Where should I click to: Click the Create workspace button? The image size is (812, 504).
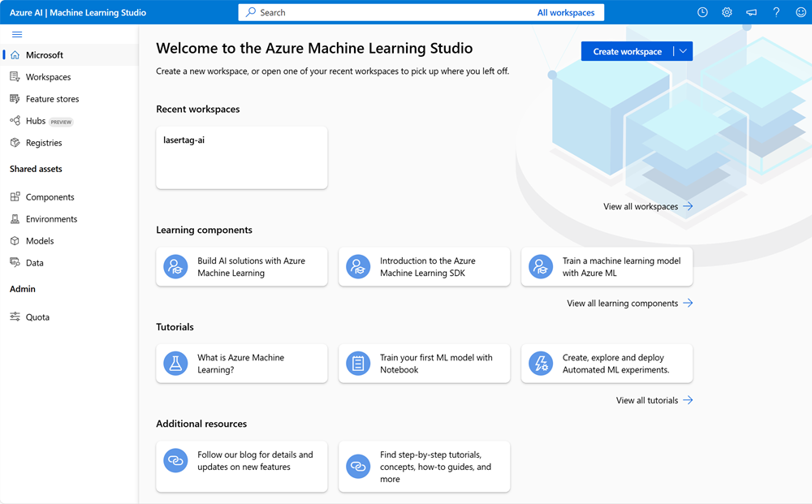(627, 51)
